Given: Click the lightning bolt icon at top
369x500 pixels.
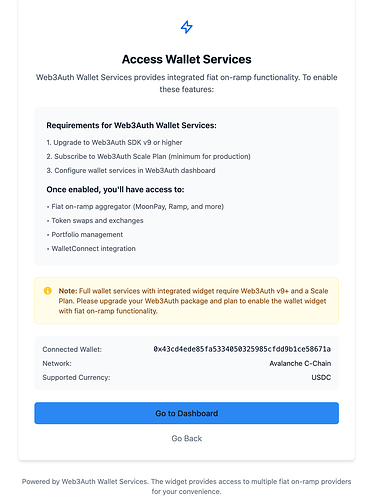Looking at the screenshot, I should click(x=186, y=27).
